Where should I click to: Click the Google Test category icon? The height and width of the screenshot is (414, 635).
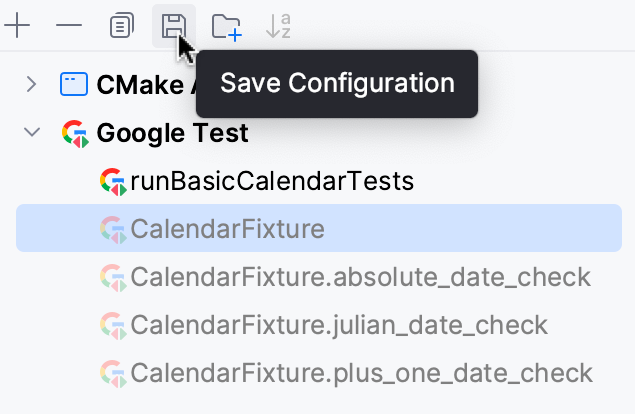(75, 133)
